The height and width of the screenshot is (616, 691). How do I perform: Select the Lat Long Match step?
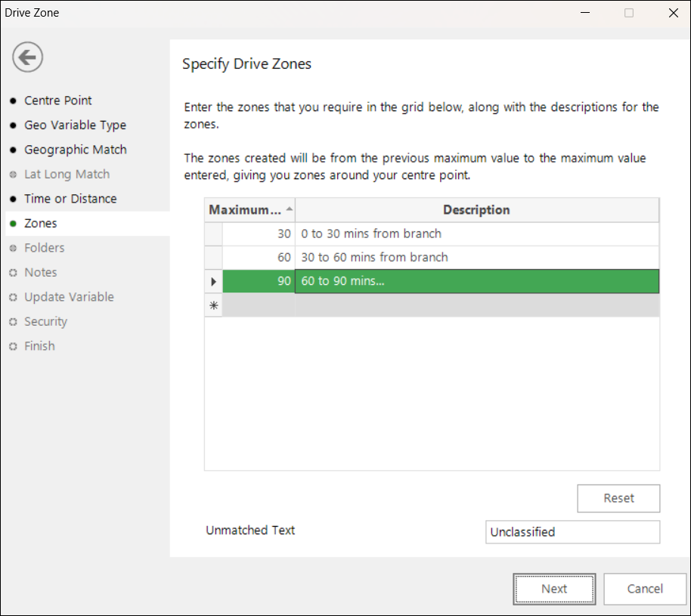coord(67,175)
